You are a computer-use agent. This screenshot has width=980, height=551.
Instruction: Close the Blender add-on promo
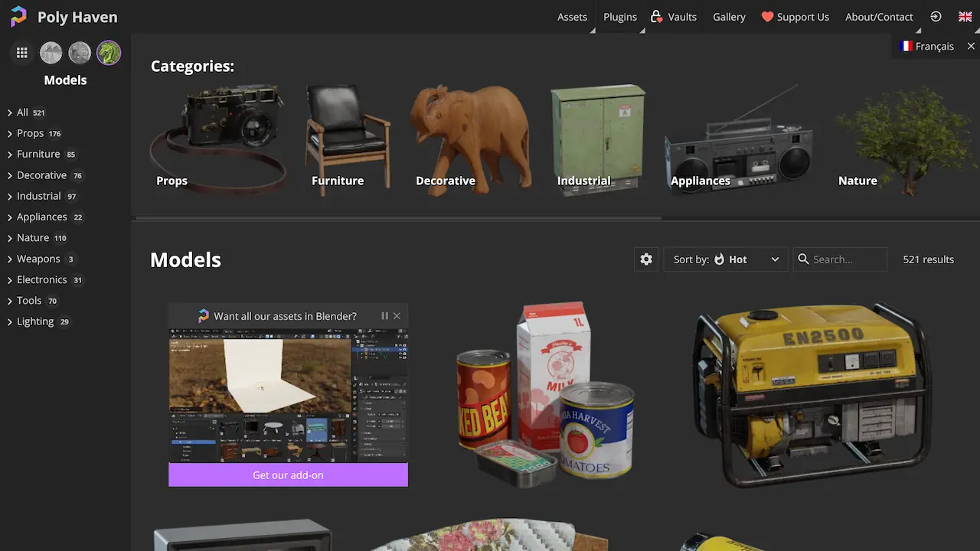coord(397,316)
